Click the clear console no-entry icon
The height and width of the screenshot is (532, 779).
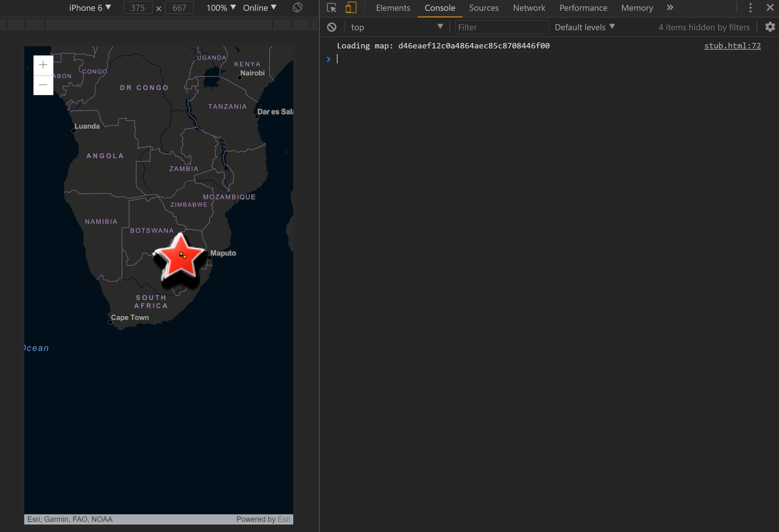(x=331, y=27)
